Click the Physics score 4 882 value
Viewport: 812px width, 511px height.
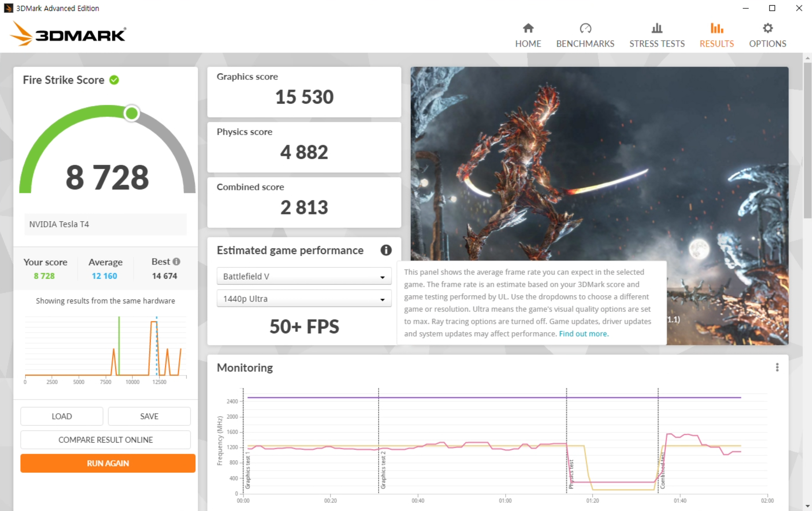click(x=304, y=152)
